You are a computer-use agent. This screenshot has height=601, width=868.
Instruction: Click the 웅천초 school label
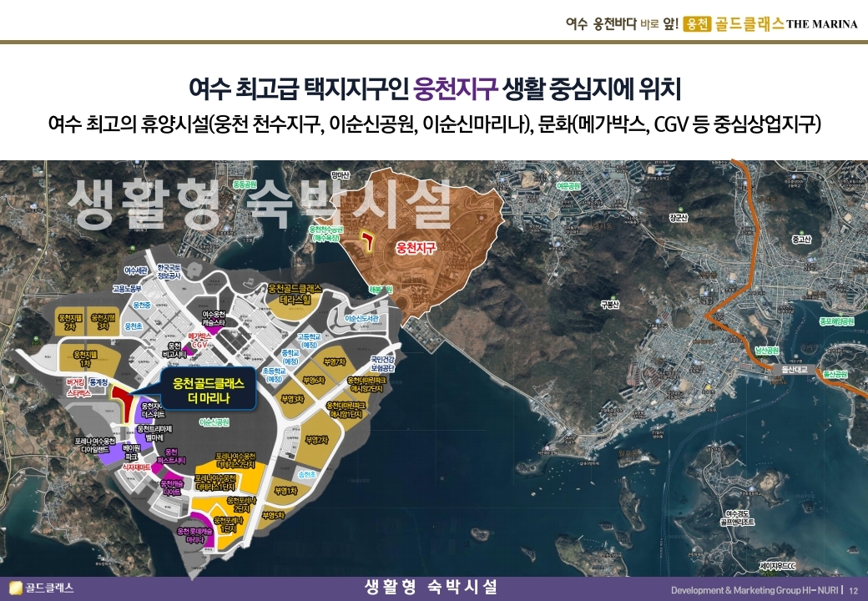[x=134, y=326]
